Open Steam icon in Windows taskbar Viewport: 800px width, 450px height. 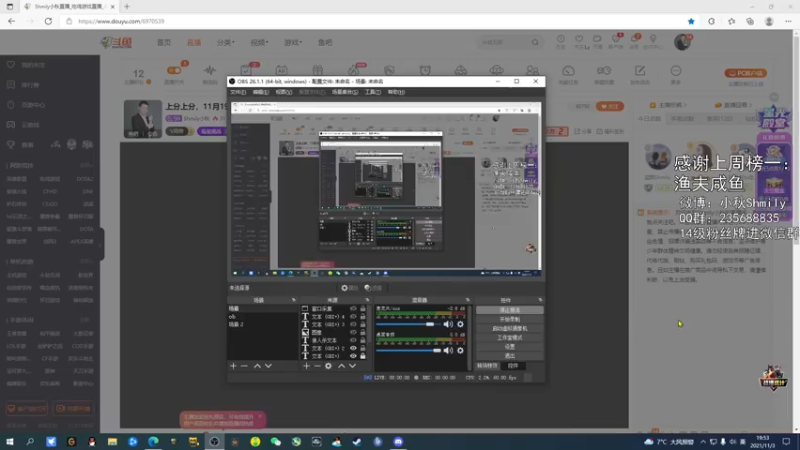357,441
